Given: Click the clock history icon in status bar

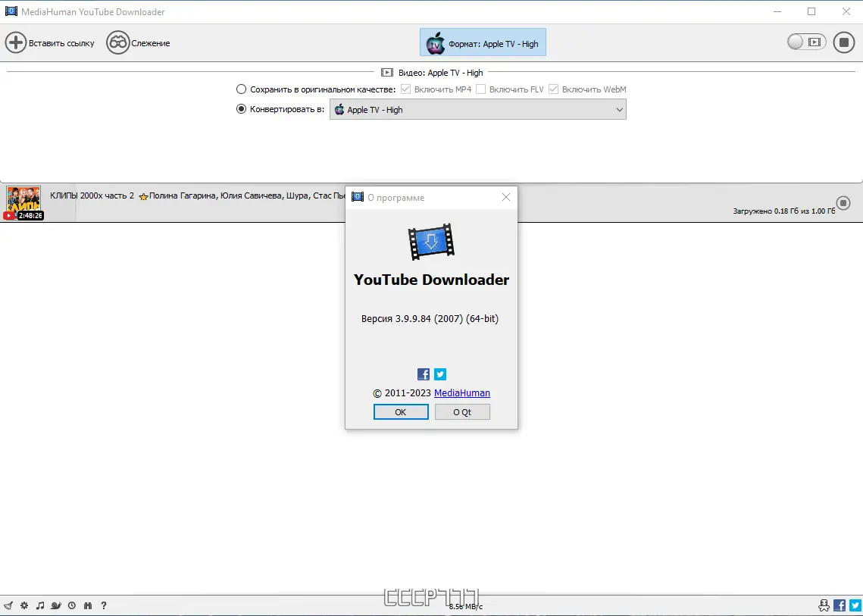Looking at the screenshot, I should (x=71, y=605).
